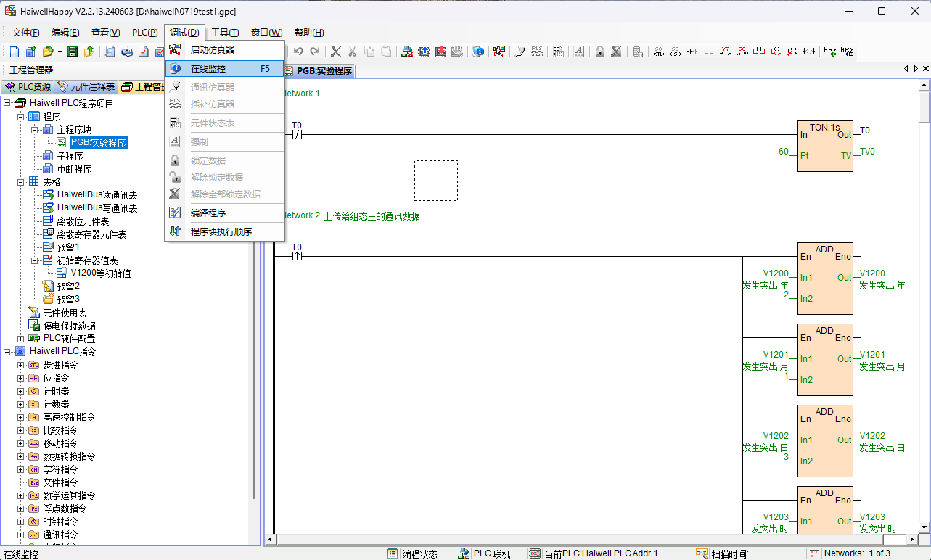
Task: Select 程序块执行顺序 menu entry
Action: pyautogui.click(x=224, y=231)
